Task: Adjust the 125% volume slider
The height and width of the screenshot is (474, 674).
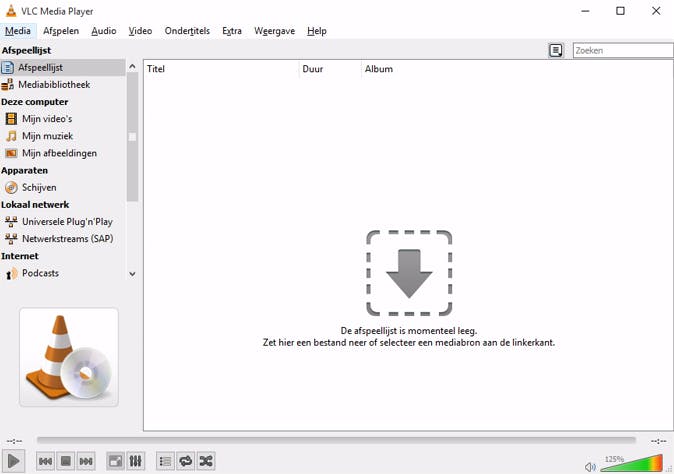Action: pyautogui.click(x=631, y=463)
